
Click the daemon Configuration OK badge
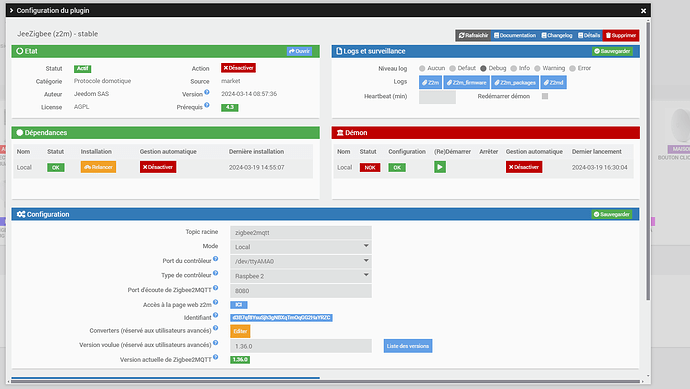397,168
